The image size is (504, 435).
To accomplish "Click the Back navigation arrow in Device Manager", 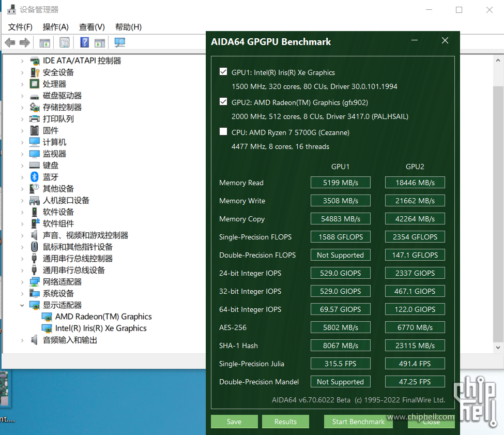I will pyautogui.click(x=9, y=42).
